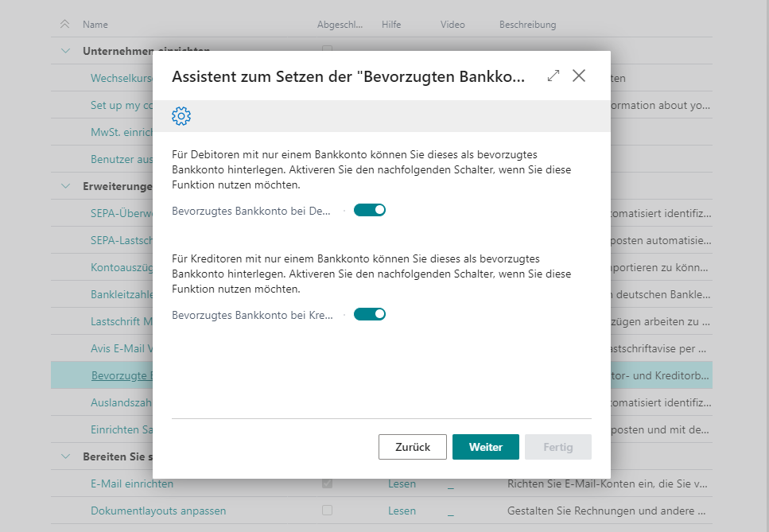Collapse the Erweiterungen group chevron

65,186
